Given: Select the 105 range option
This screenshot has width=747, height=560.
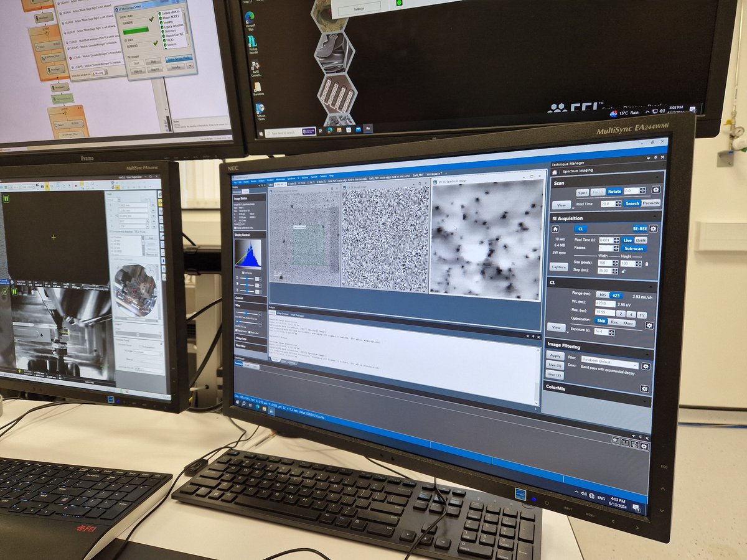Looking at the screenshot, I should [603, 295].
